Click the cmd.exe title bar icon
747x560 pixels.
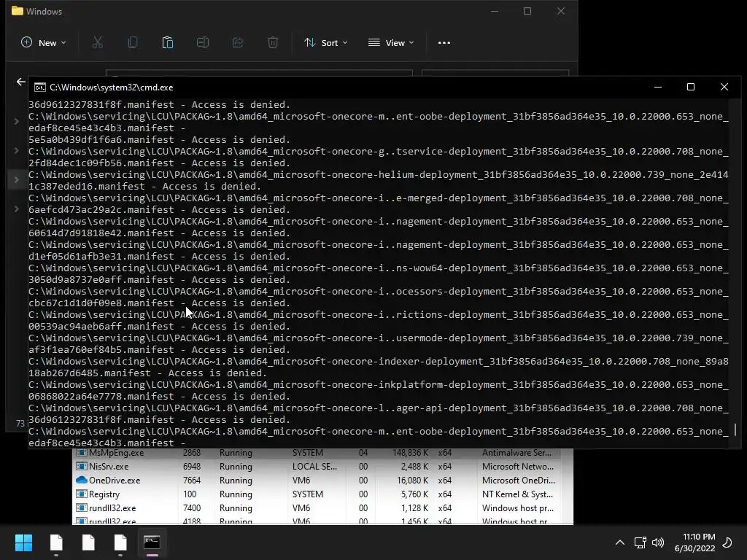click(x=40, y=87)
